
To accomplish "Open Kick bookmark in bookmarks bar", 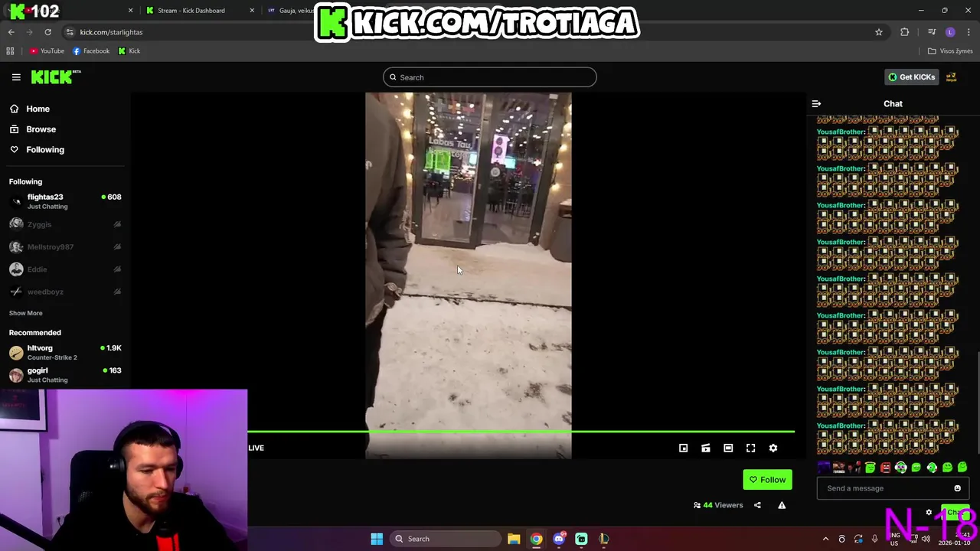I will tap(129, 51).
